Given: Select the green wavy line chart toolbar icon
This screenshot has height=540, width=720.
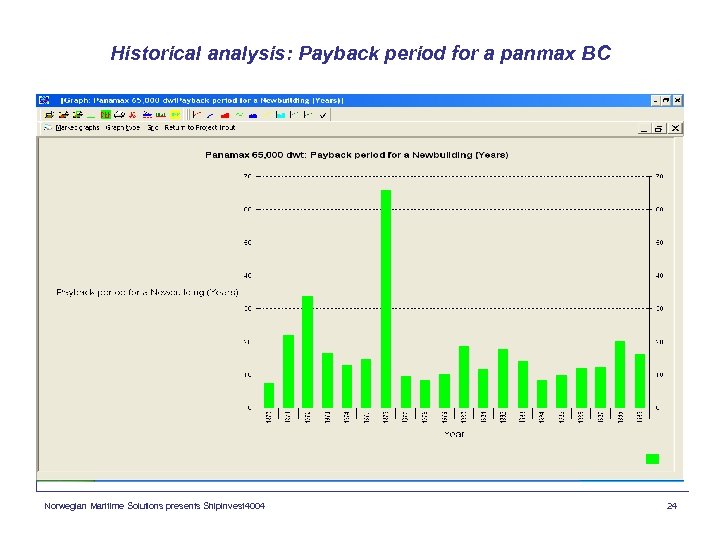Looking at the screenshot, I should [x=239, y=115].
